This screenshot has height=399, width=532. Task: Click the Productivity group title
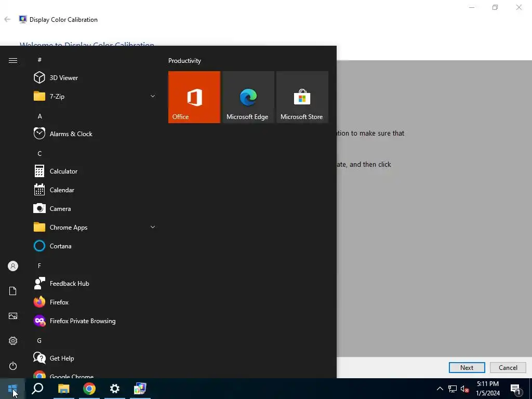184,61
